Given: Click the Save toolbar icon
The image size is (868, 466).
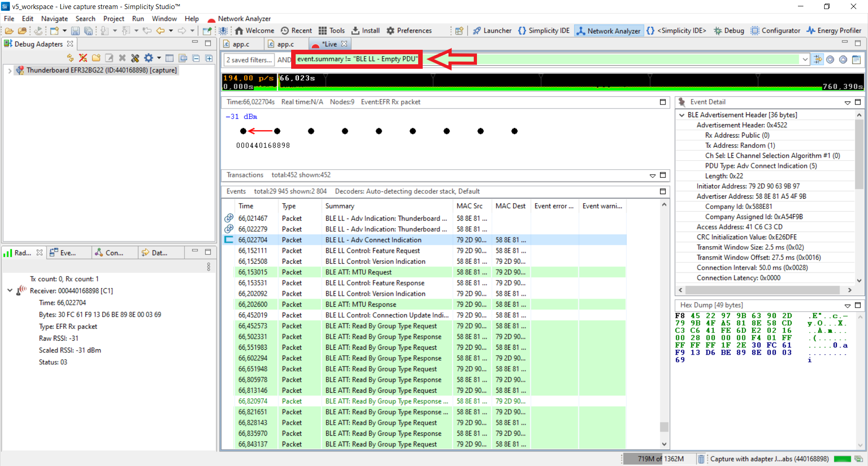Looking at the screenshot, I should (x=75, y=31).
